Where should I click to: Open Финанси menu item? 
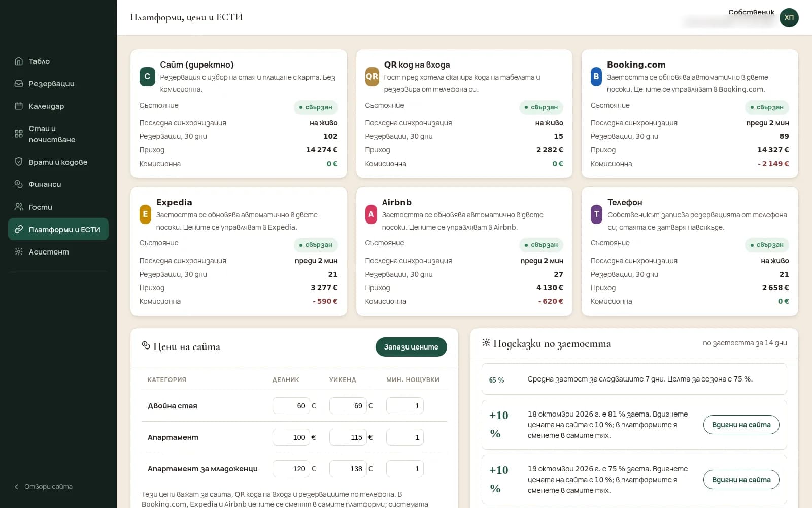pyautogui.click(x=58, y=184)
